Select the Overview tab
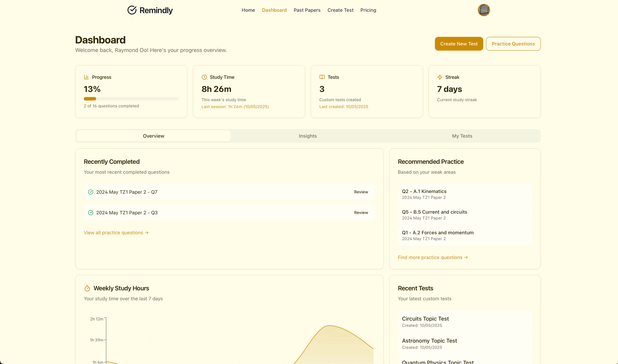Screen dimensions: 618x364 coord(154,136)
